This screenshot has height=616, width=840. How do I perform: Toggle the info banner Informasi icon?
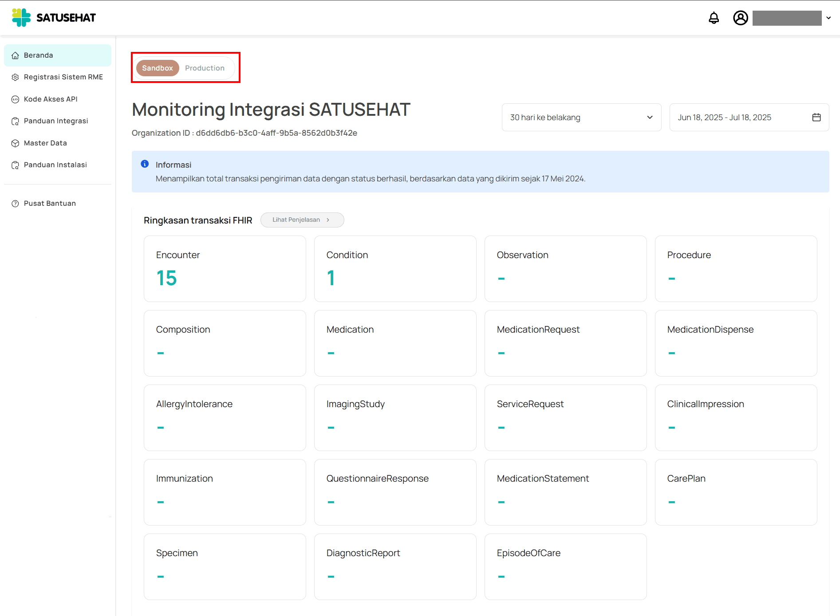click(x=145, y=164)
